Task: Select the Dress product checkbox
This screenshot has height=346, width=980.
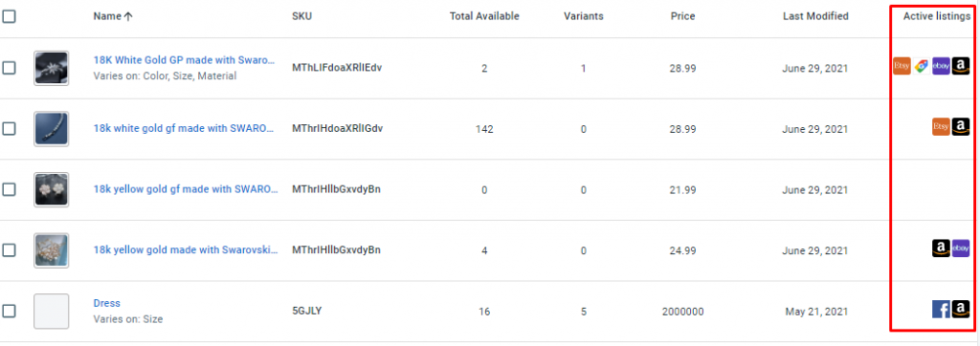Action: (9, 311)
